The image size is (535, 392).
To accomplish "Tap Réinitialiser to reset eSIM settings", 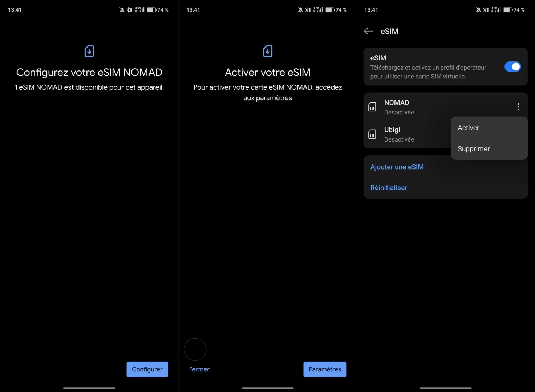I will pos(389,187).
